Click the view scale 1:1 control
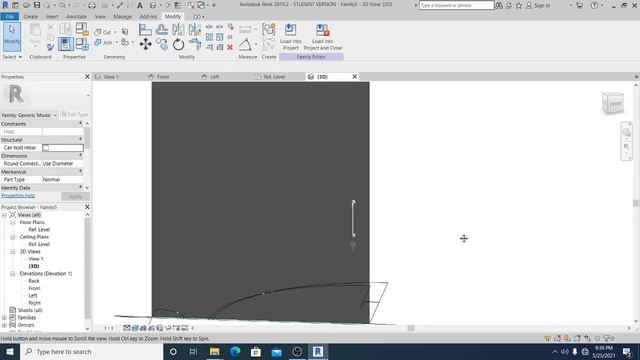Screen dimensions: 640x360 (x=109, y=328)
